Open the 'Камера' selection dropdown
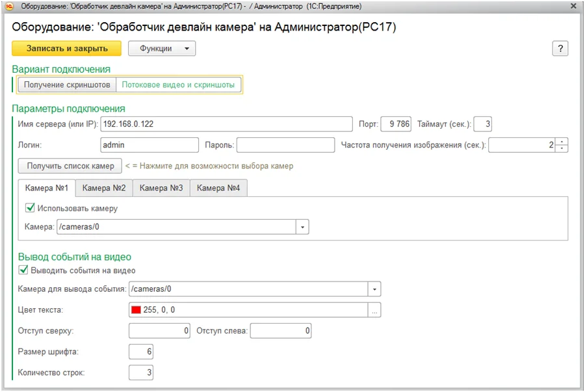This screenshot has height=392, width=585. (302, 227)
